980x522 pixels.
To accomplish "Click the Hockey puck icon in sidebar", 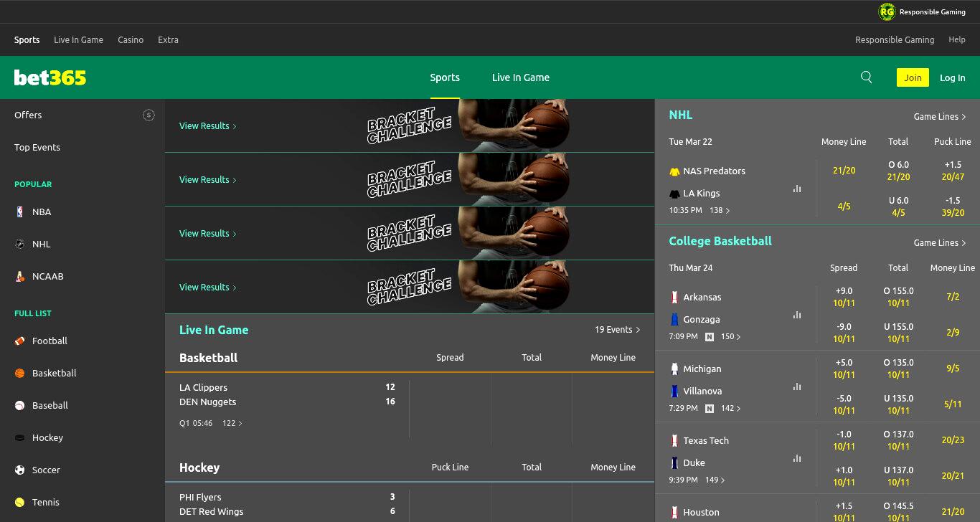I will pyautogui.click(x=19, y=437).
